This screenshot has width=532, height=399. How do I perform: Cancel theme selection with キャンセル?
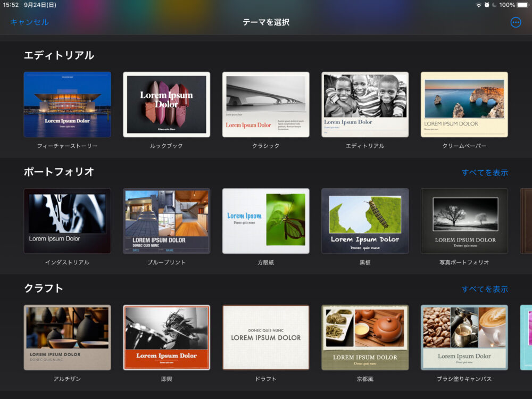28,22
